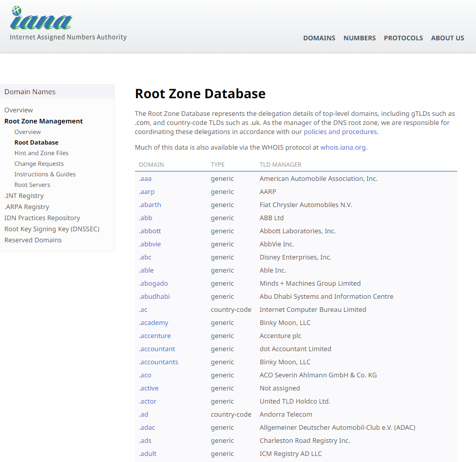Viewport: 476px width, 462px height.
Task: Open the NUMBERS menu
Action: (x=360, y=38)
